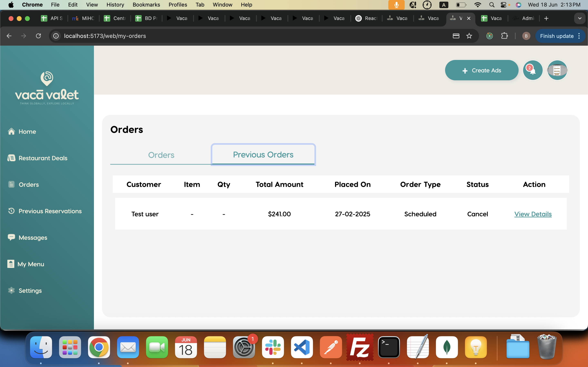Open Postman from the dock

coord(331,347)
